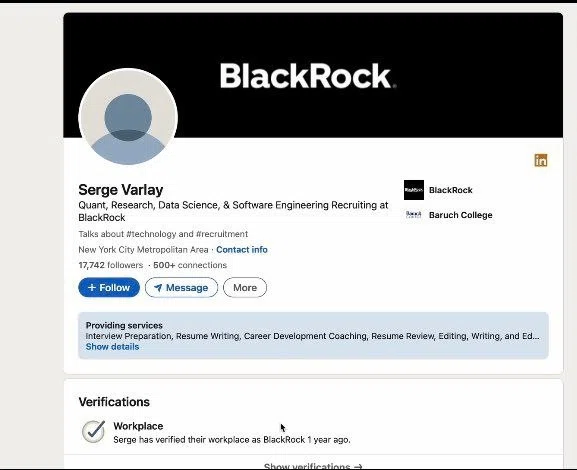Click the Providing services panel
Image resolution: width=577 pixels, height=470 pixels.
[x=313, y=336]
